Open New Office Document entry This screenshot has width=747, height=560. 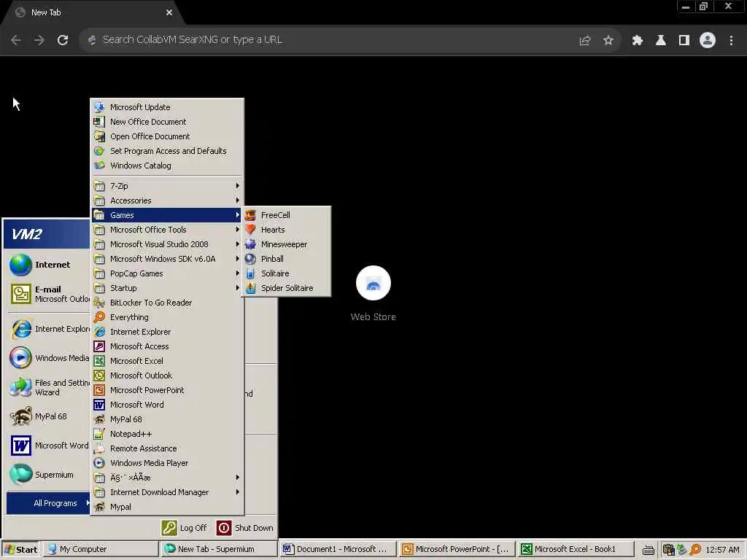coord(167,122)
